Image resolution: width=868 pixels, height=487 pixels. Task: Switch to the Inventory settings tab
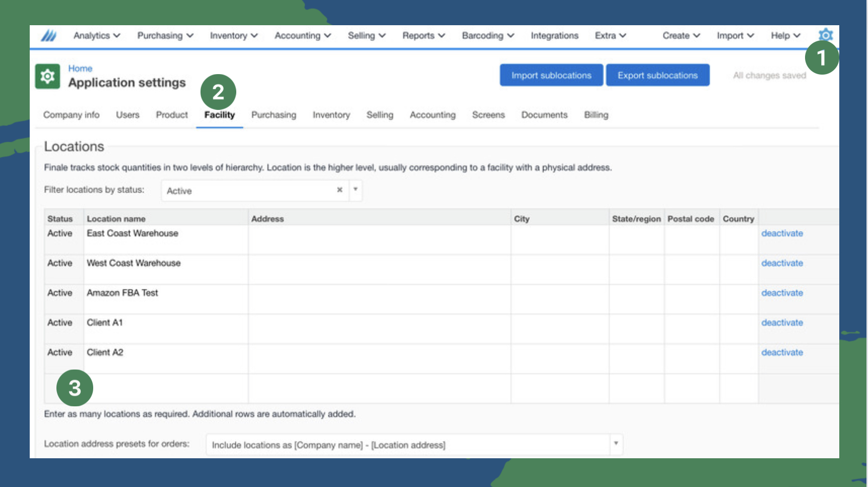[x=331, y=115]
